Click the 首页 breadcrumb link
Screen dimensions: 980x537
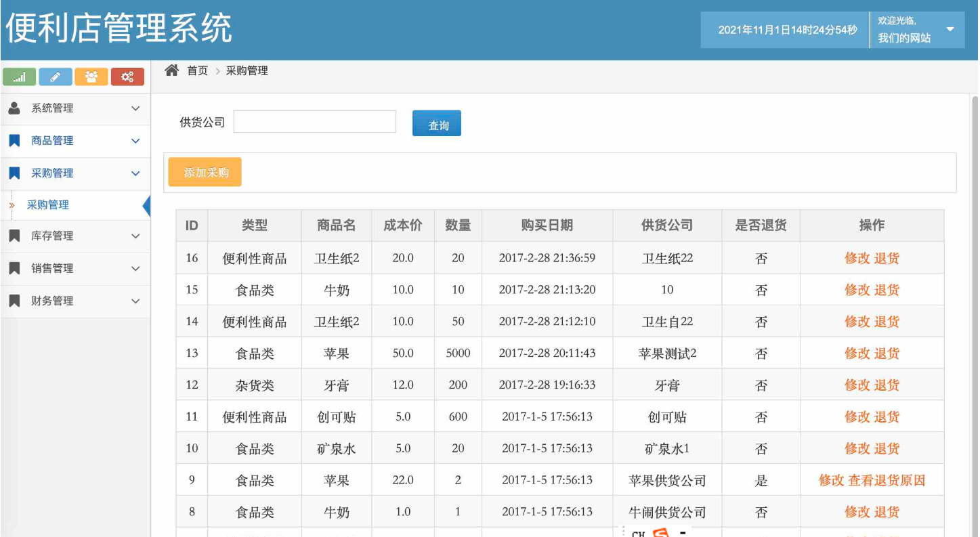tap(198, 70)
